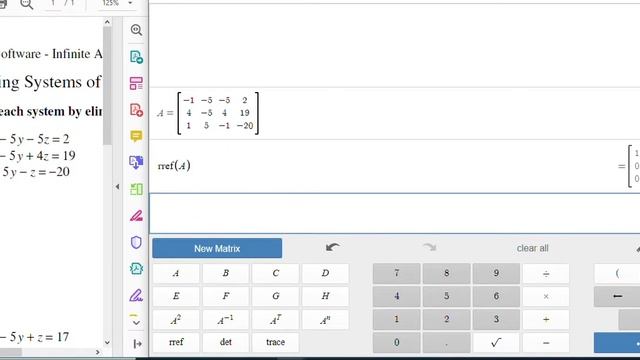Select the matrix A definition in the history
Viewport: 640px width, 360px height.
pos(208,113)
